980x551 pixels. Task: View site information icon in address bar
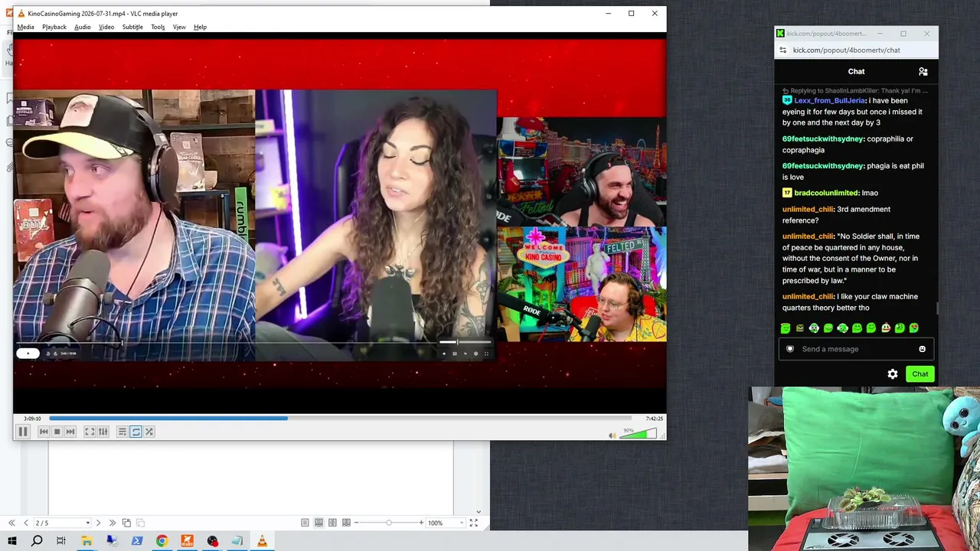(782, 50)
